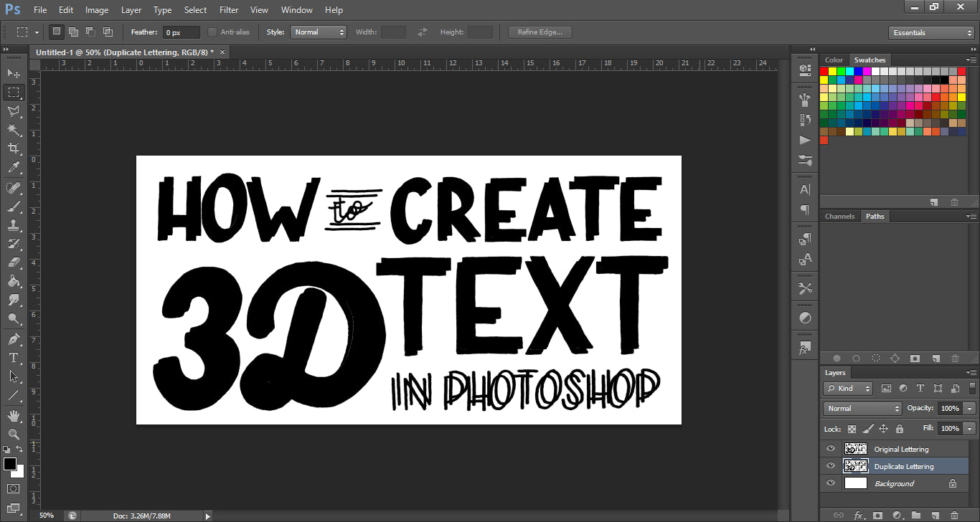Select the Path Selection tool
Viewport: 980px width, 522px height.
coord(14,376)
